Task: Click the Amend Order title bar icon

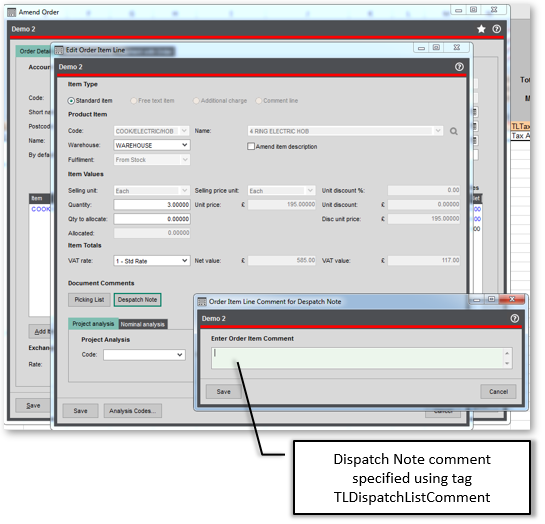Action: tap(12, 12)
